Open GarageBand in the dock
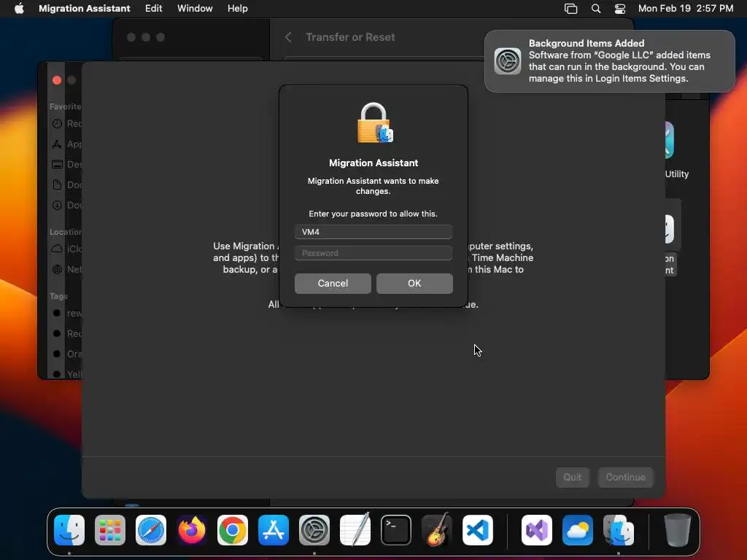747x560 pixels. click(x=437, y=530)
